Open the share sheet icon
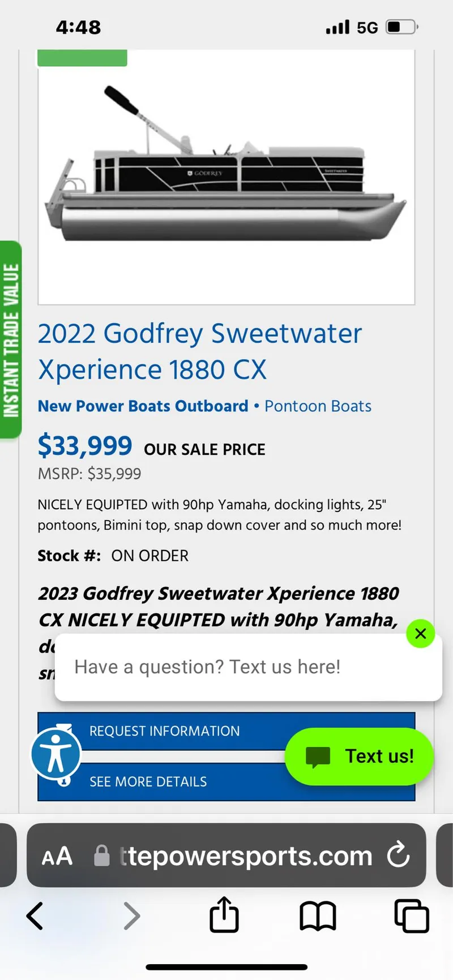 224,915
